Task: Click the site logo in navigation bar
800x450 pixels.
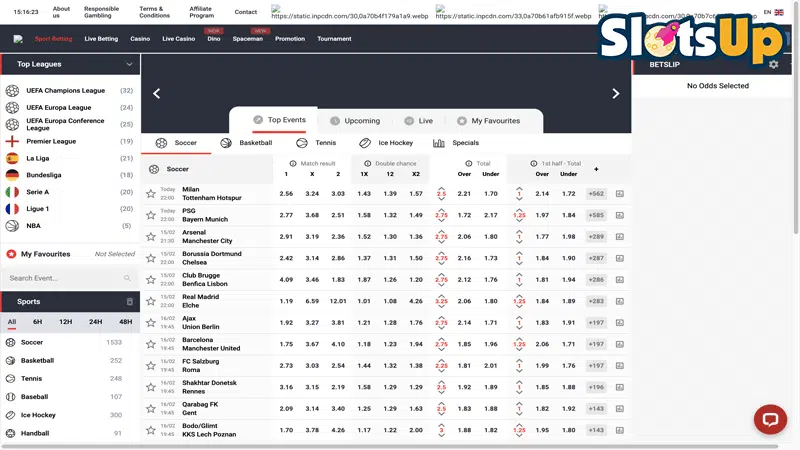Action: click(18, 39)
